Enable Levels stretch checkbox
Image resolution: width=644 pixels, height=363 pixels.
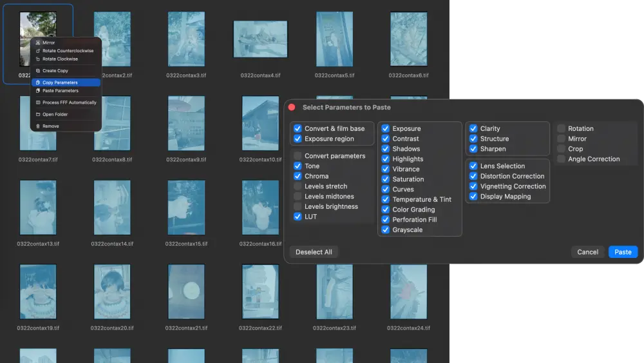click(x=298, y=186)
